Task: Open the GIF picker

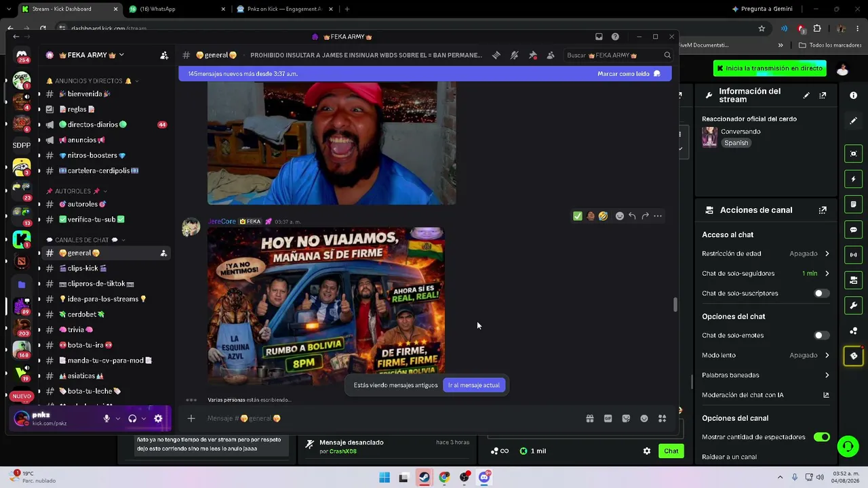Action: (x=608, y=418)
